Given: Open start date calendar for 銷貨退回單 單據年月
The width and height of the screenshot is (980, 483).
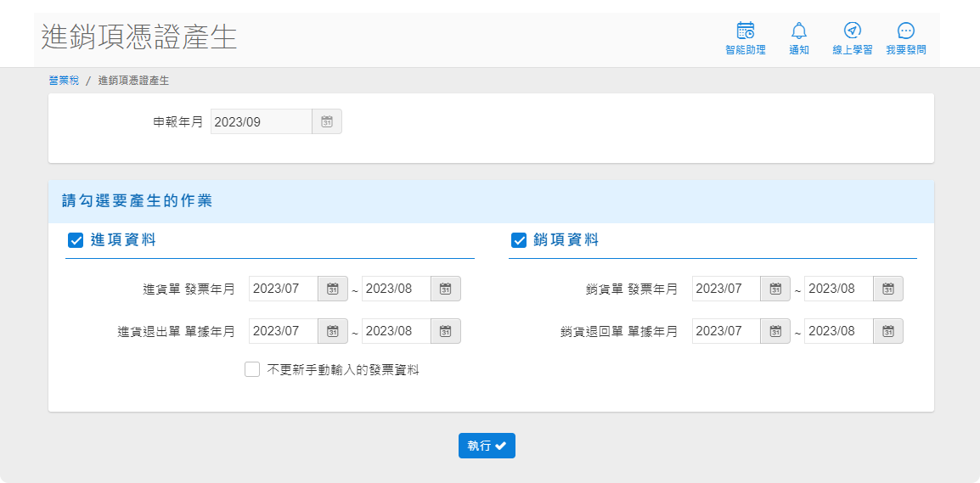Looking at the screenshot, I should (774, 331).
